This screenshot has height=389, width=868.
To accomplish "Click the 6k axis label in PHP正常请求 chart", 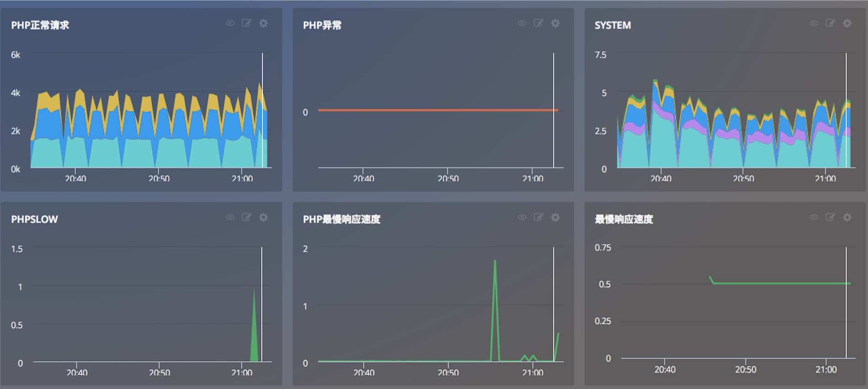I will coord(16,55).
